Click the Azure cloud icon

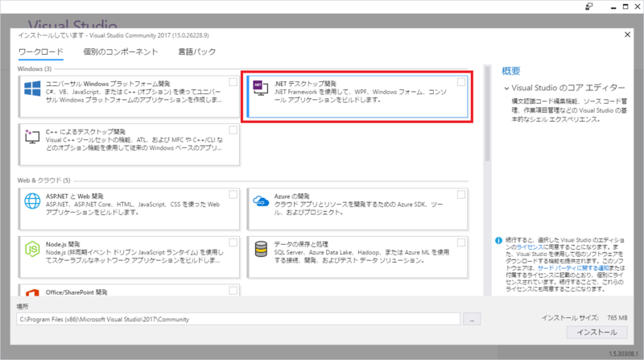click(261, 201)
